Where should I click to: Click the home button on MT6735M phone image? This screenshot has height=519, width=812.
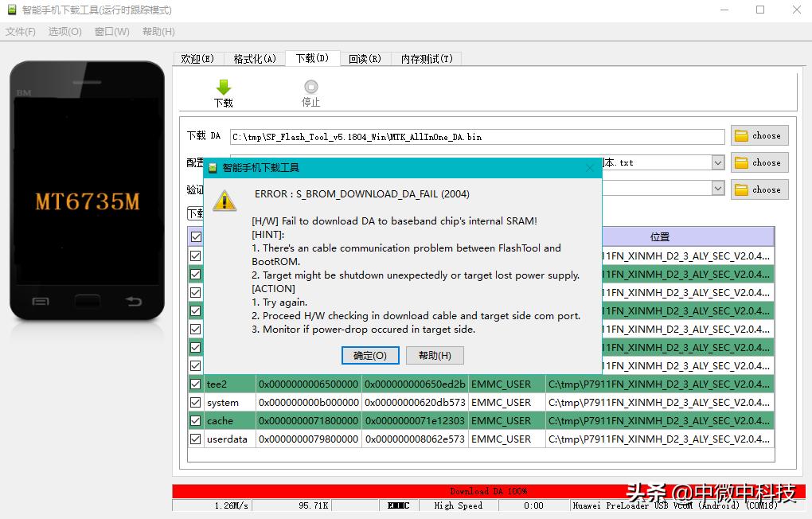click(88, 302)
